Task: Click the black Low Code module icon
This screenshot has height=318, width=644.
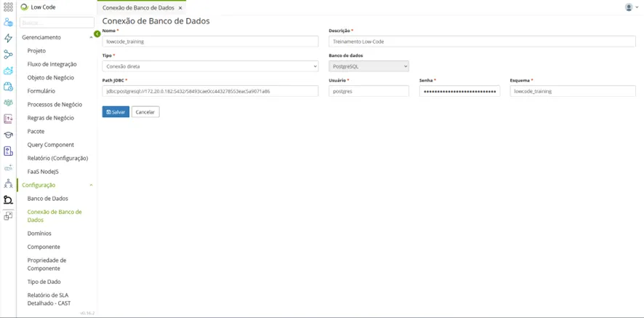Action: (x=8, y=200)
